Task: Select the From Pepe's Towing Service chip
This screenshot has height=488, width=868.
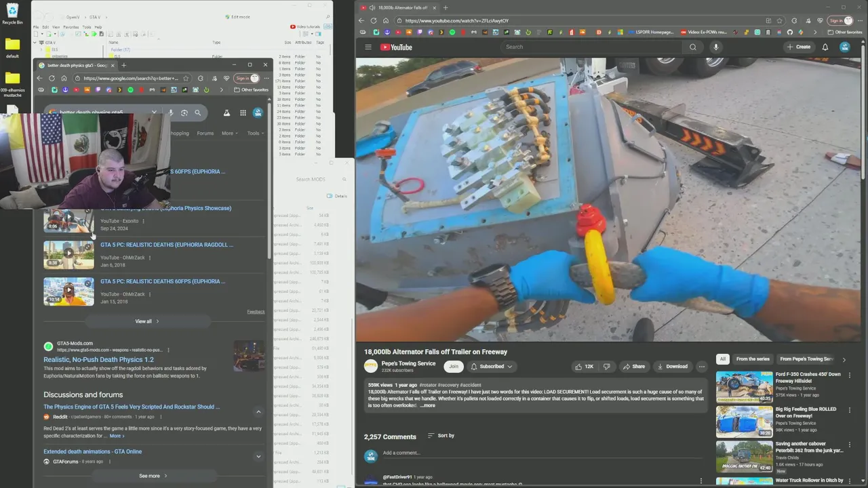Action: 806,359
